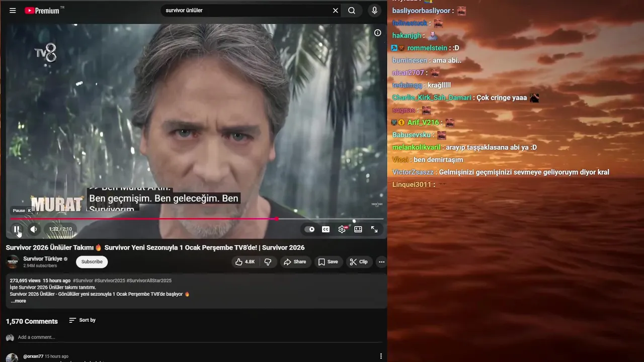Open the YouTube hamburger guide menu
The width and height of the screenshot is (644, 362).
click(x=13, y=11)
